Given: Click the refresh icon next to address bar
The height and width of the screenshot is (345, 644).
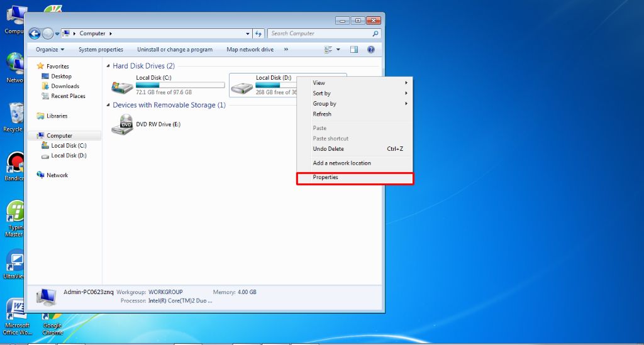Looking at the screenshot, I should 258,34.
